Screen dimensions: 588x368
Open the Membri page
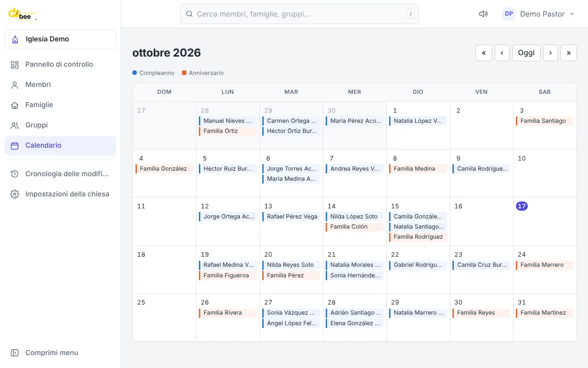pos(60,85)
